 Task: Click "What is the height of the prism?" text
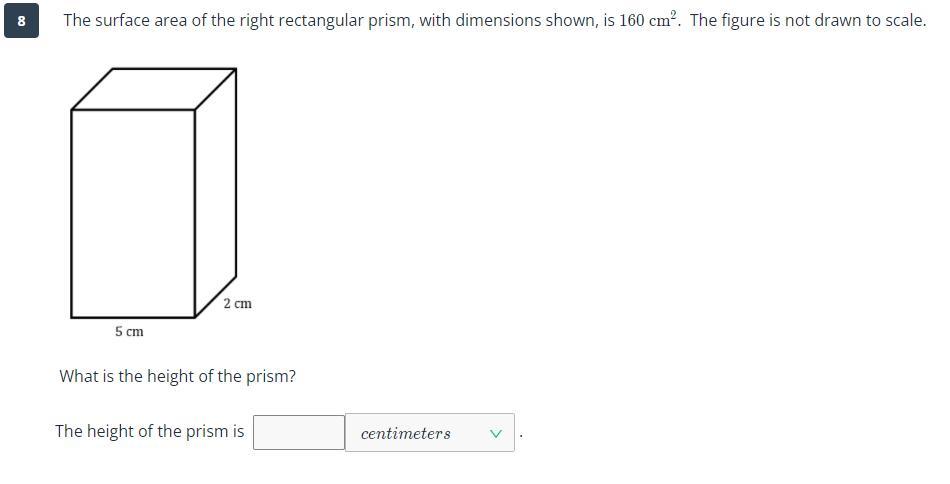178,376
